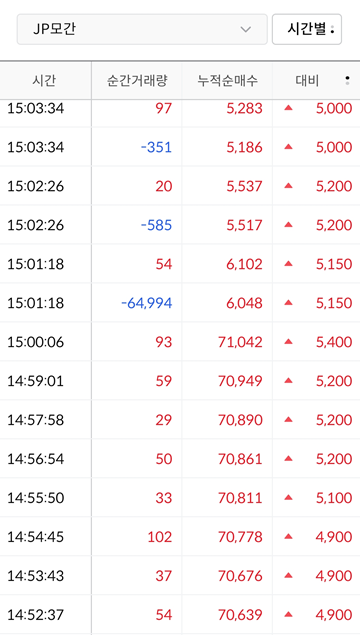The width and height of the screenshot is (360, 635).
Task: Click the up-triangle icon in 14:59:01 row
Action: coord(288,380)
